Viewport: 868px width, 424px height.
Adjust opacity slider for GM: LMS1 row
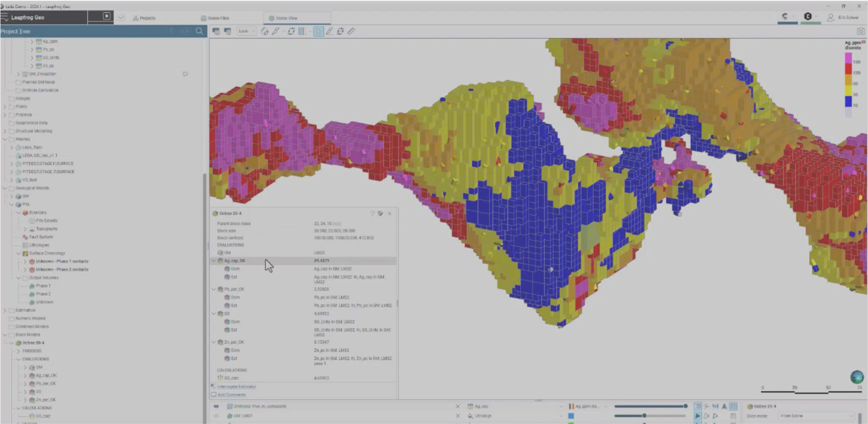[651, 416]
